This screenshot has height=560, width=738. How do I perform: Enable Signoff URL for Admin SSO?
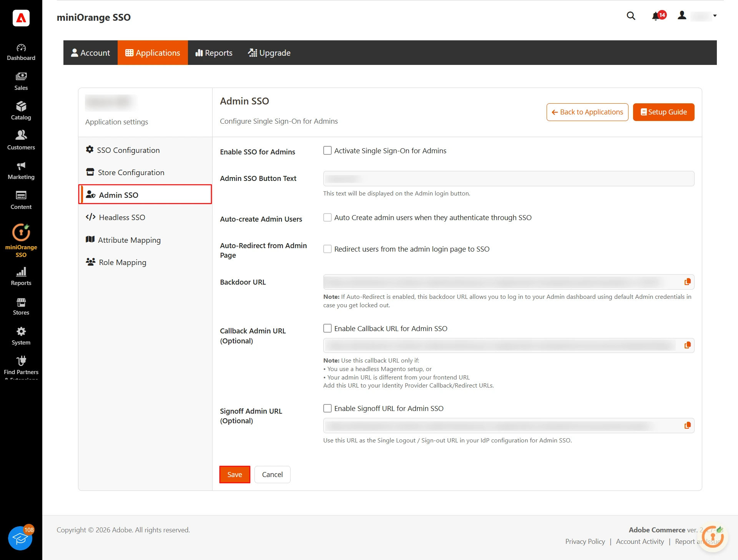[x=327, y=408]
